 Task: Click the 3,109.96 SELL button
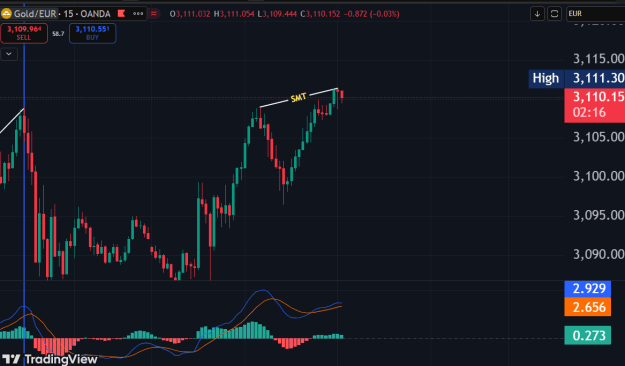pos(24,33)
